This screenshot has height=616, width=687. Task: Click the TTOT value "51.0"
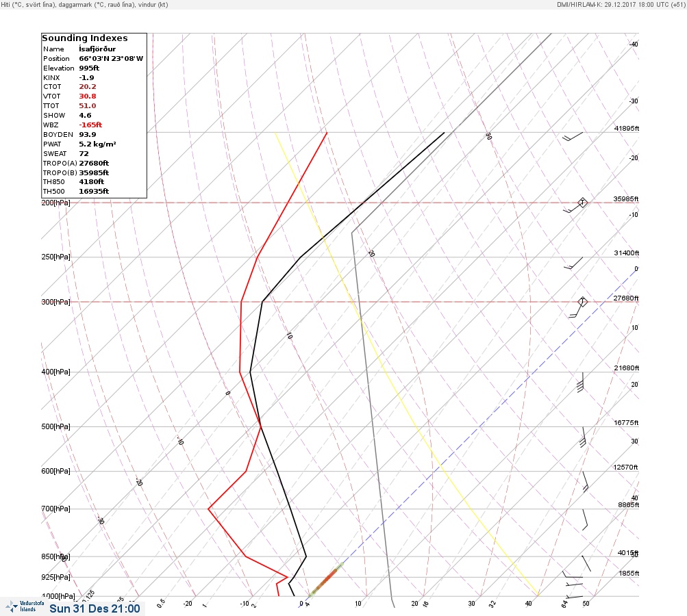pos(87,106)
